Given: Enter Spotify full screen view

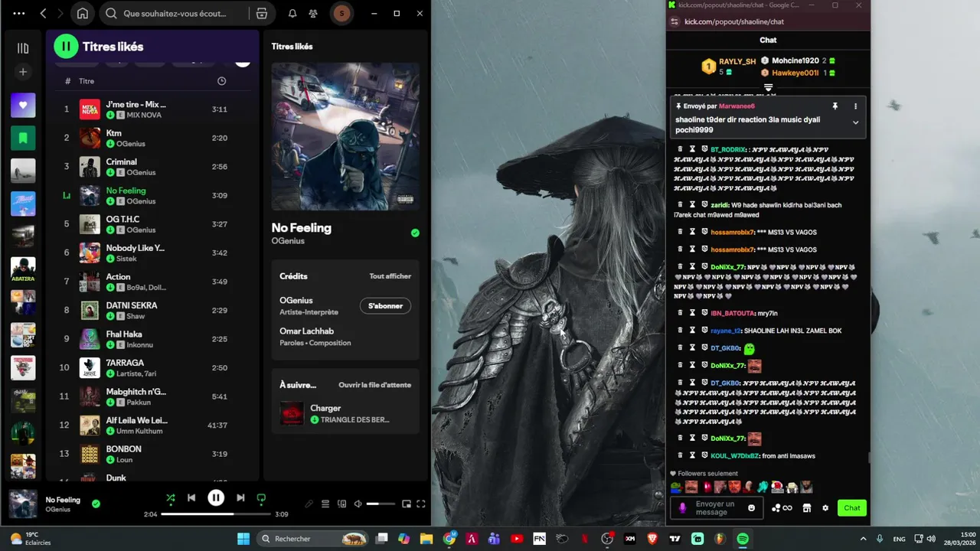Looking at the screenshot, I should (x=420, y=504).
